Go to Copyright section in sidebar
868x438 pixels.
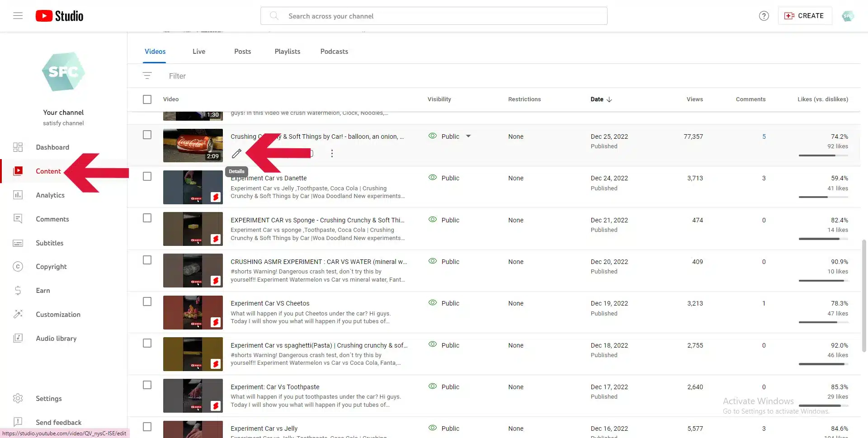point(51,267)
